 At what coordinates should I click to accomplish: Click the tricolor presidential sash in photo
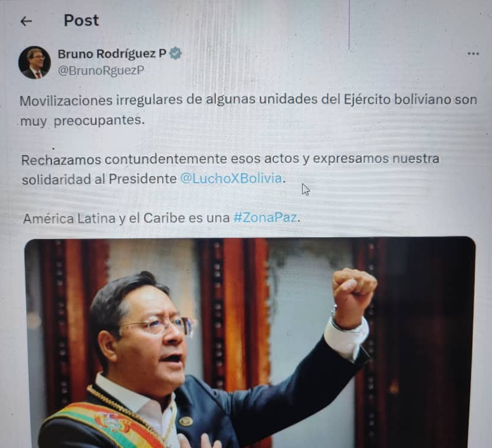point(104,424)
